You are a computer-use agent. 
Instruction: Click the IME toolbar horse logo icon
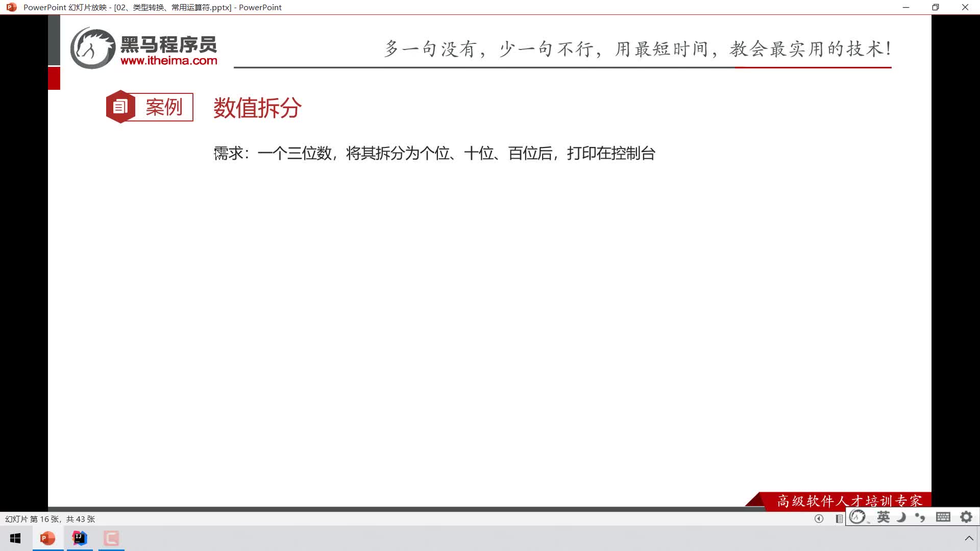[x=857, y=517]
